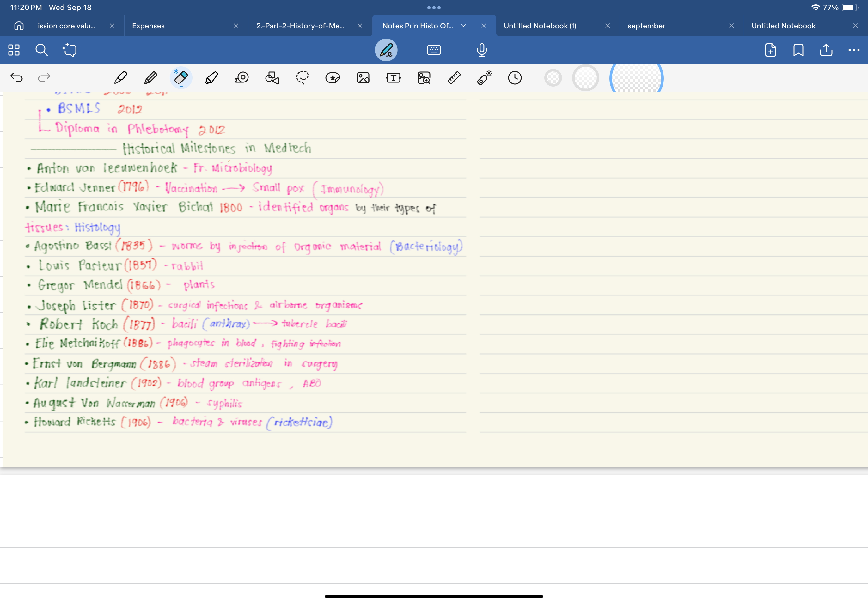Select the Ruler tool

(x=454, y=78)
